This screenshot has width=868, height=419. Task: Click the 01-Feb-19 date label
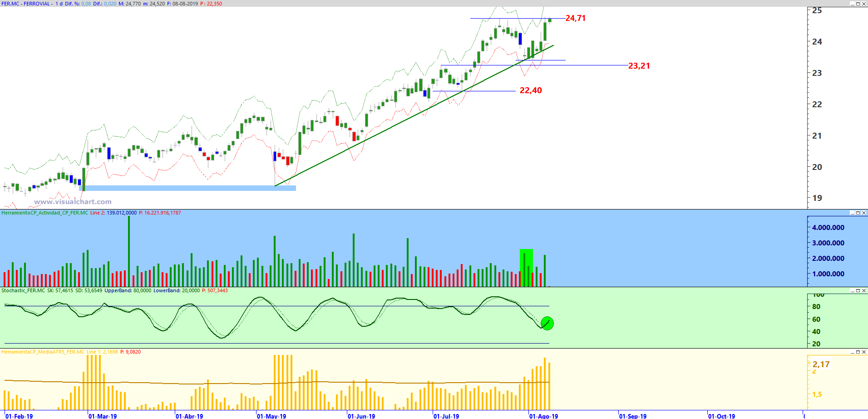click(19, 416)
